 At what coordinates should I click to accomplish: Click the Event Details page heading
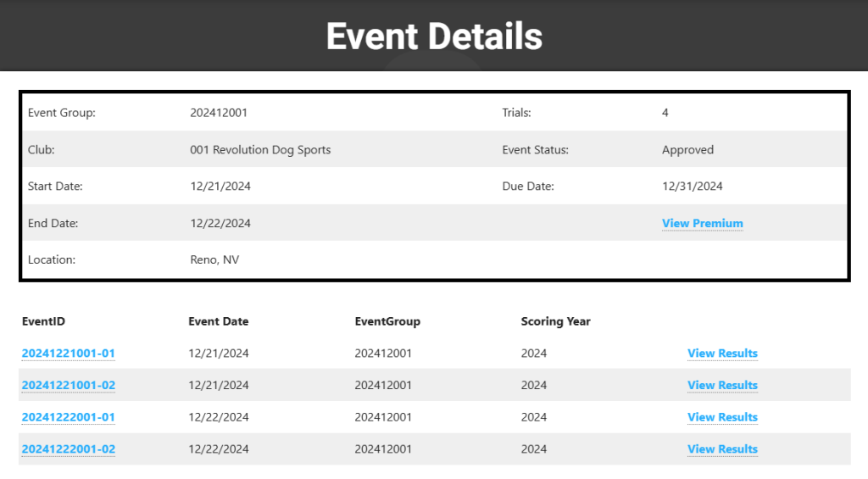tap(434, 36)
